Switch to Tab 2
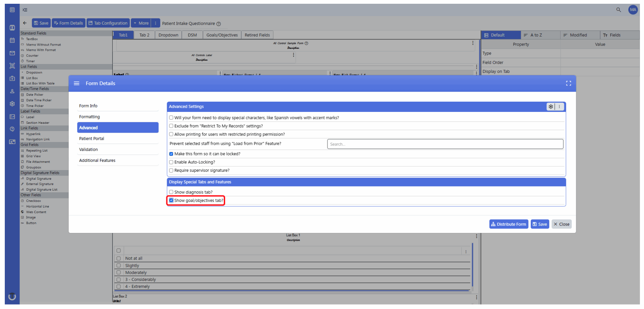 (x=144, y=35)
